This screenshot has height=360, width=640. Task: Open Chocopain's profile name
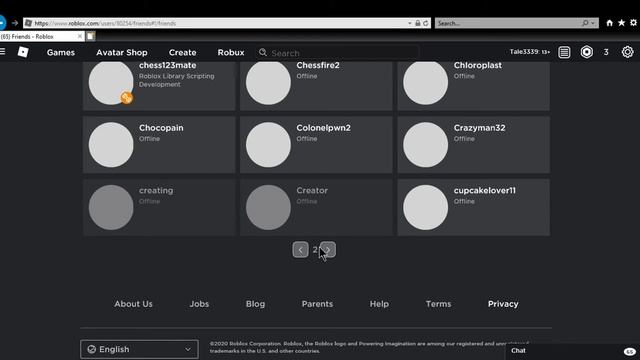pos(161,128)
